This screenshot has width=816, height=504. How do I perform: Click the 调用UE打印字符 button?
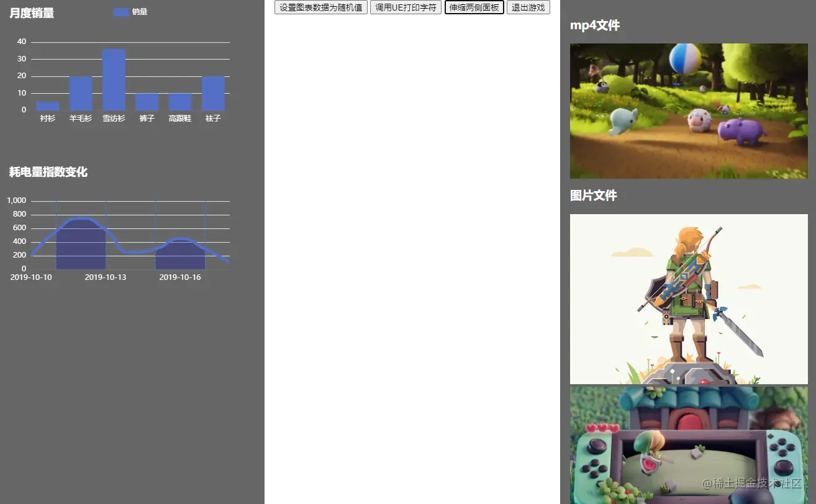click(x=406, y=7)
